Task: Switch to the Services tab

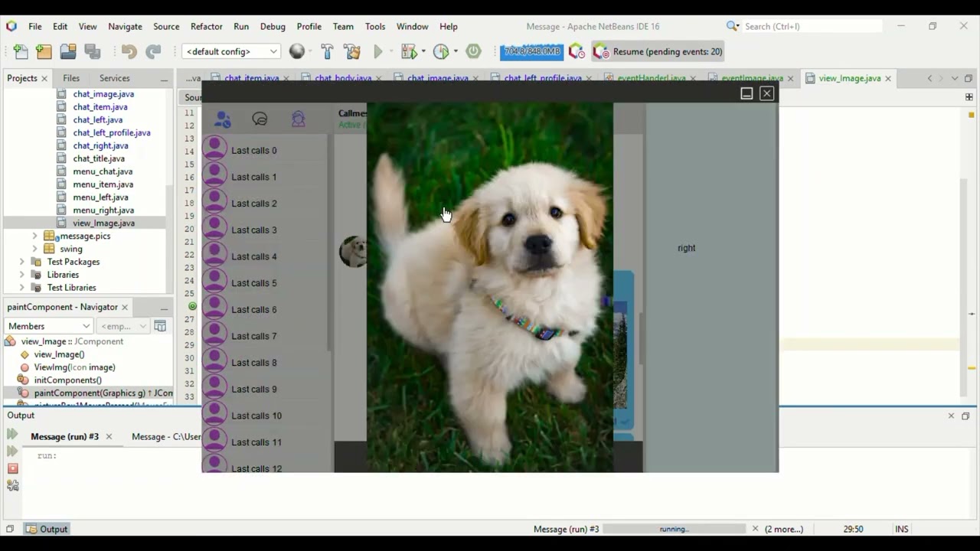Action: tap(114, 78)
